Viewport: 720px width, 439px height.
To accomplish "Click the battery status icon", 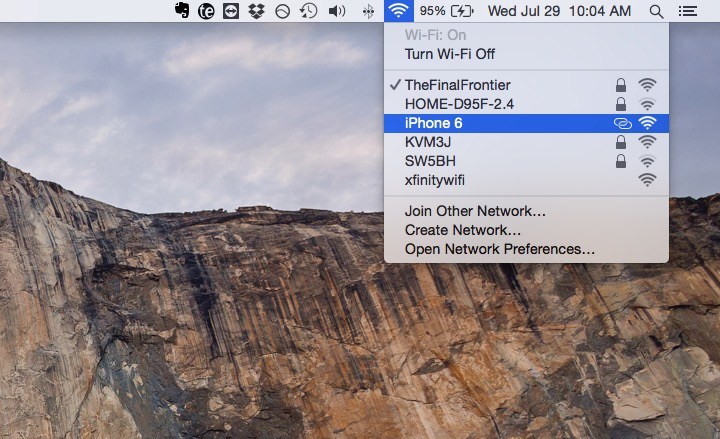I will click(x=462, y=11).
